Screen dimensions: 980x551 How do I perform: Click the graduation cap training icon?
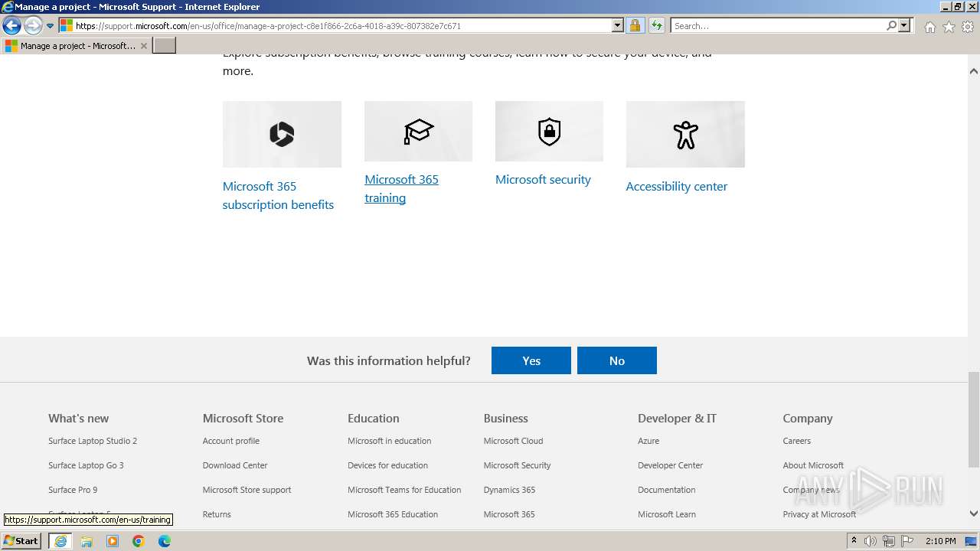click(418, 131)
